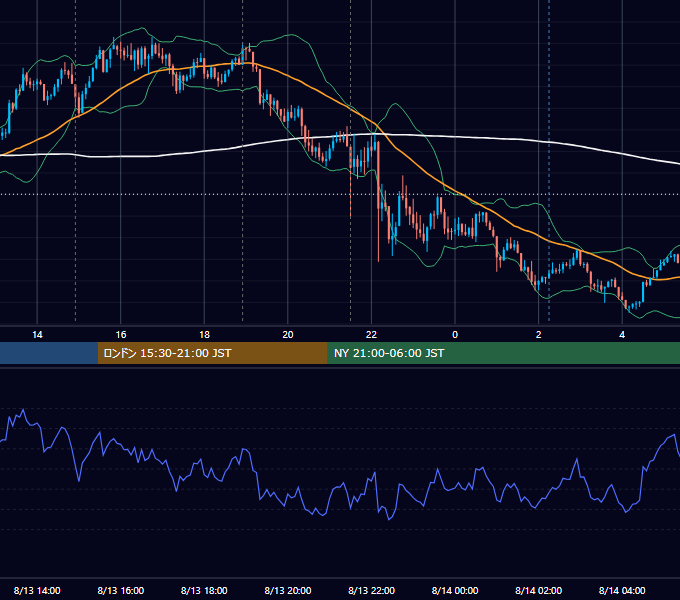The height and width of the screenshot is (600, 680).
Task: Click hour label 16 on price chart axis
Action: (121, 335)
